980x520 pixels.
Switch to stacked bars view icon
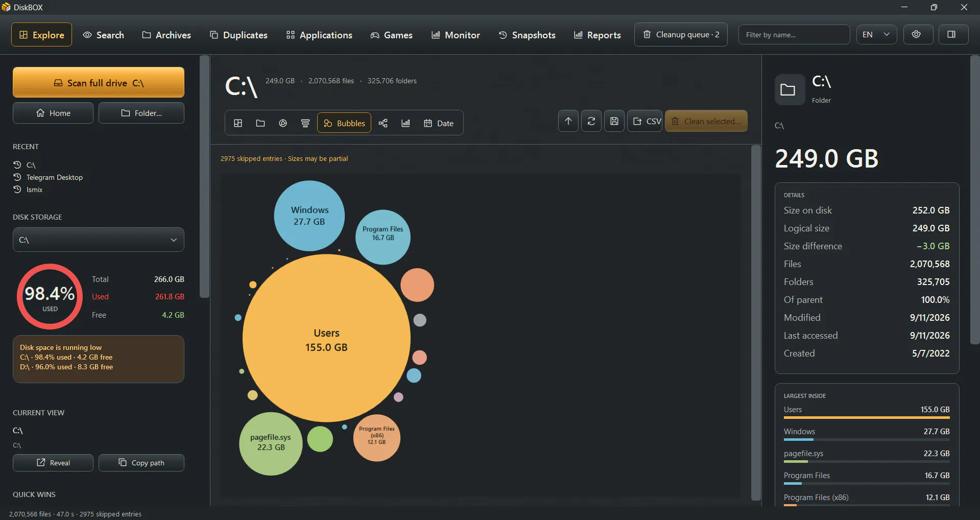(305, 123)
